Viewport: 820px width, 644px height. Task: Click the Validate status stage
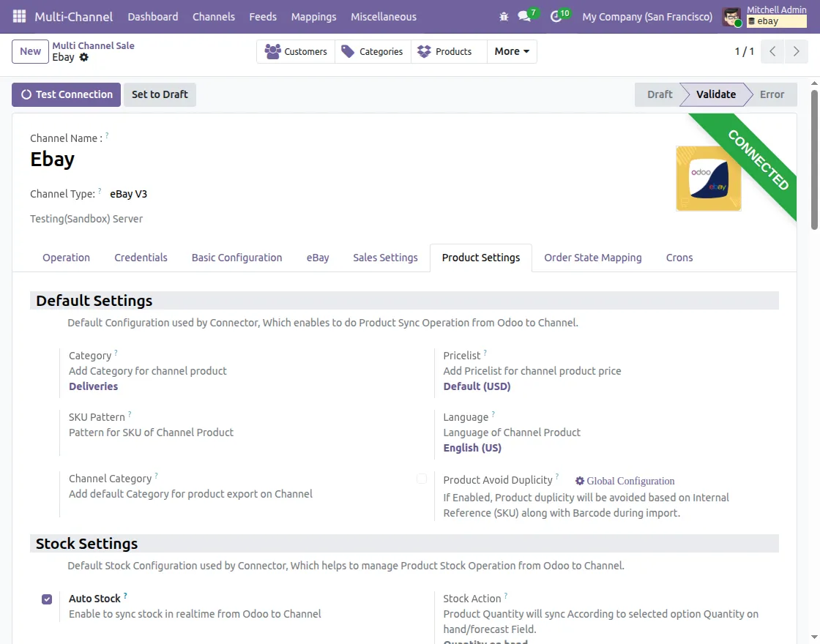715,94
